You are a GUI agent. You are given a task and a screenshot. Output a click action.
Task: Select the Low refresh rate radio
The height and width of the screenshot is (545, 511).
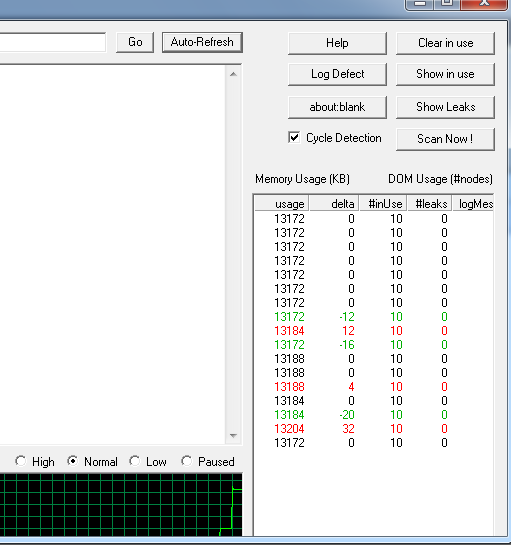135,461
